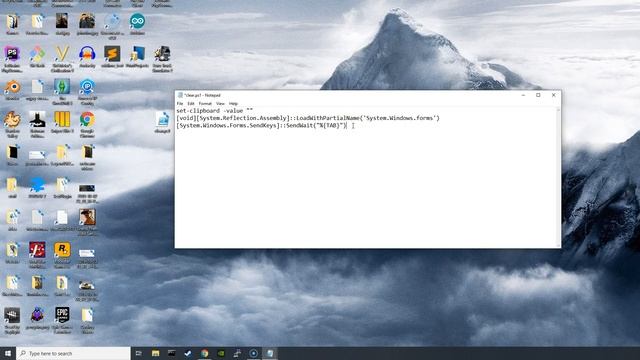Open the View menu in Notepad

pyautogui.click(x=220, y=104)
